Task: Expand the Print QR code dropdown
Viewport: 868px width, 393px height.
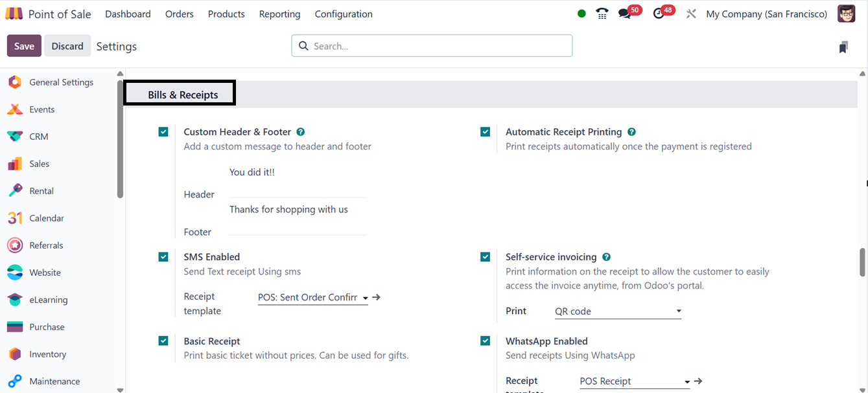Action: point(617,311)
